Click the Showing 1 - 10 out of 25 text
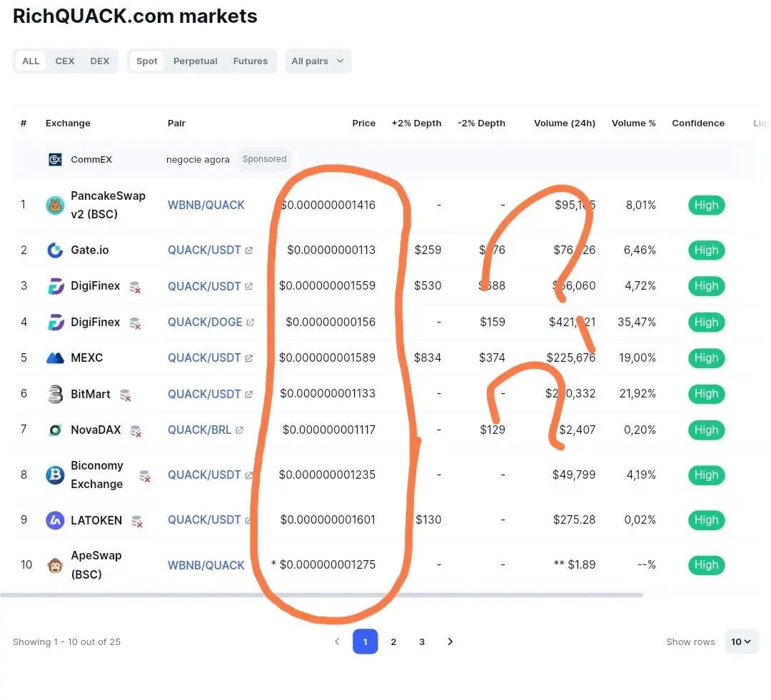Image resolution: width=771 pixels, height=700 pixels. tap(66, 642)
